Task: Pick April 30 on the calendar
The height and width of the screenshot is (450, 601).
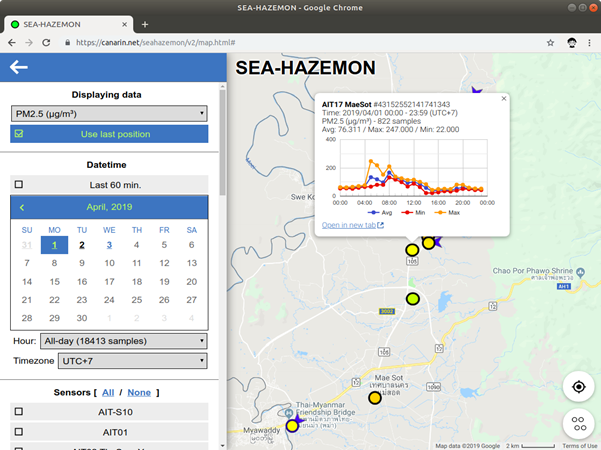Action: pos(82,318)
